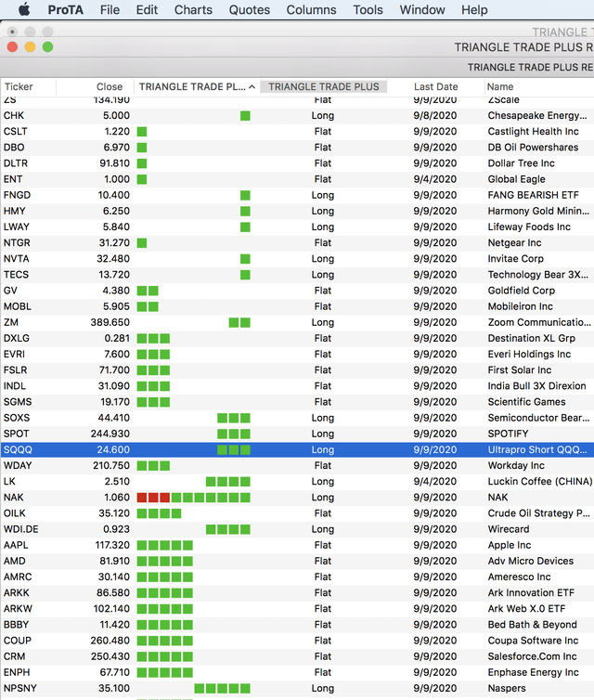The image size is (594, 700).
Task: Click INDL ticker
Action: pyautogui.click(x=15, y=386)
